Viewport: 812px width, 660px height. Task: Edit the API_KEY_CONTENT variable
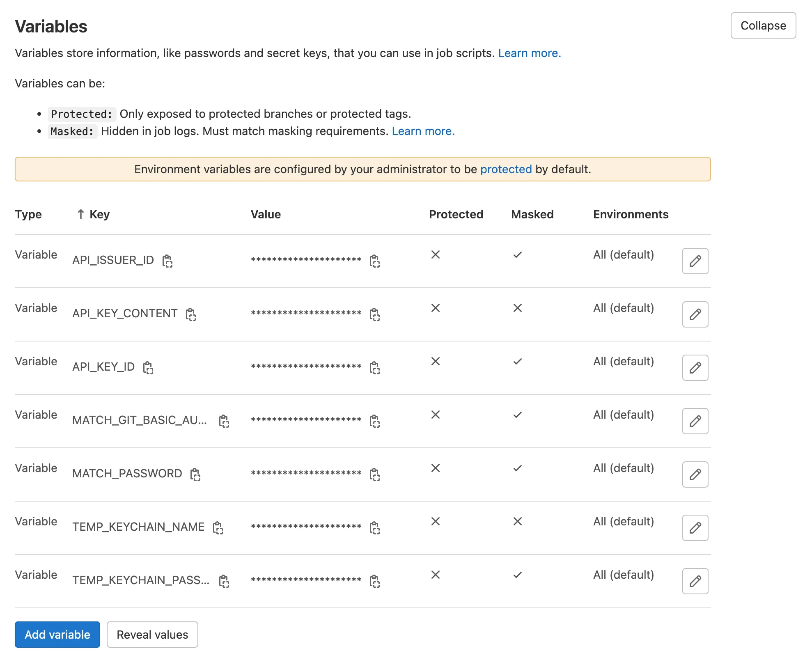click(x=695, y=314)
